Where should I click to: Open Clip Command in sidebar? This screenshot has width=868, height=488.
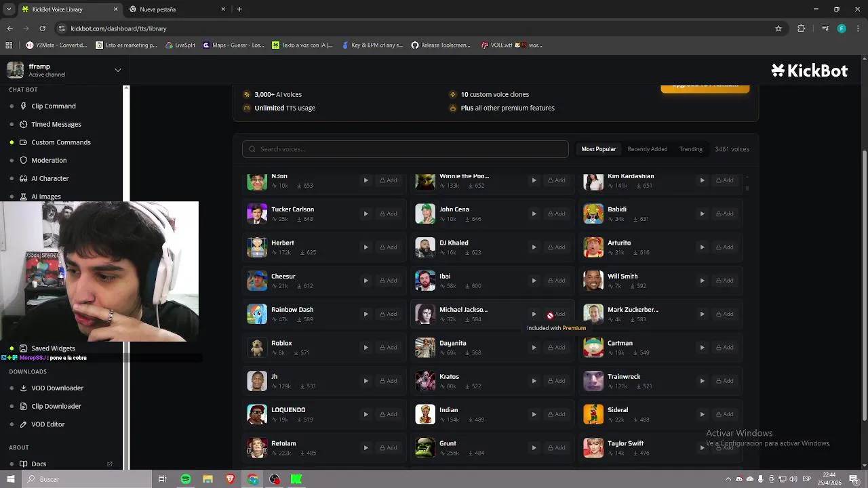[x=54, y=106]
